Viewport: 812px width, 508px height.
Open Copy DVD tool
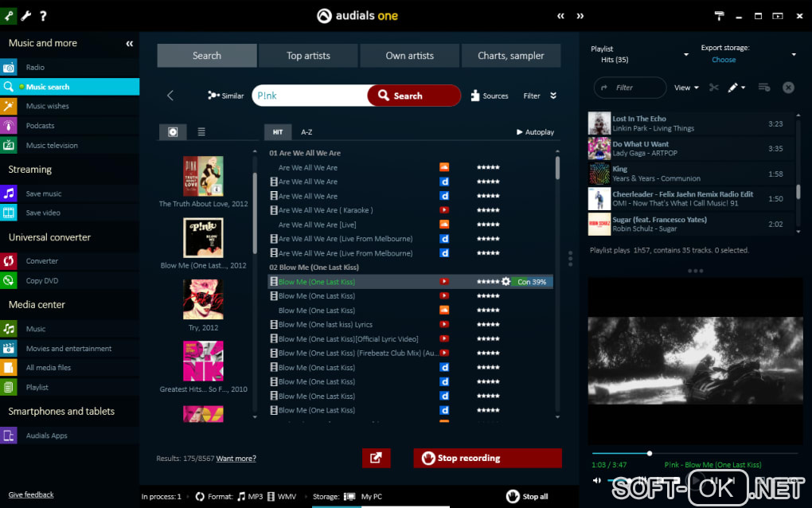coord(69,280)
